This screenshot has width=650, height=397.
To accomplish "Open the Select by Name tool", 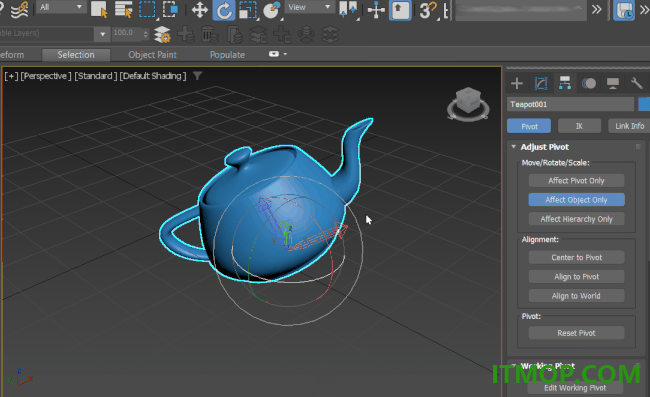I will 123,9.
